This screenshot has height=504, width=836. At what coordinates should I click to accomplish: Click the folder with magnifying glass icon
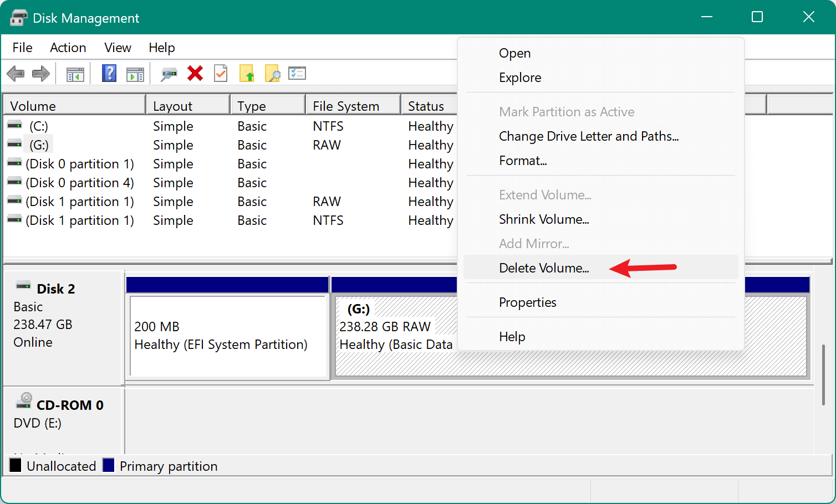(x=272, y=73)
